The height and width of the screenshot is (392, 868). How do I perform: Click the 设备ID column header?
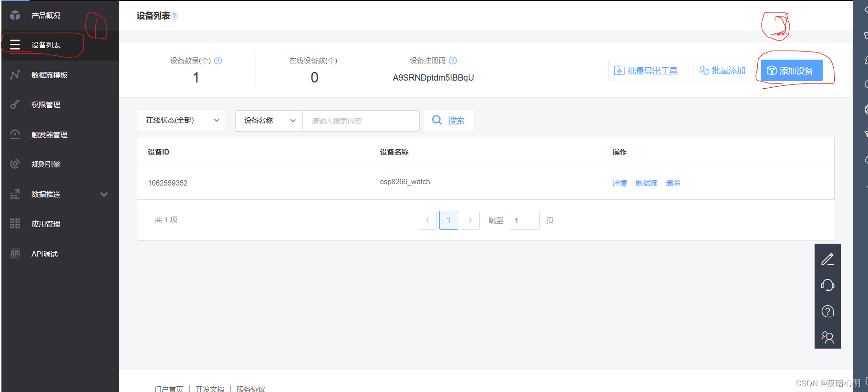tap(158, 152)
